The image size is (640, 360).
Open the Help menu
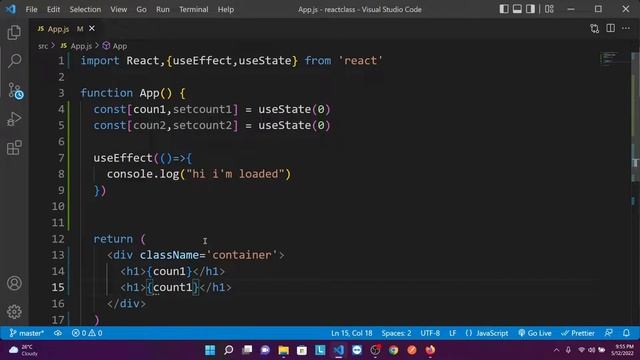226,9
